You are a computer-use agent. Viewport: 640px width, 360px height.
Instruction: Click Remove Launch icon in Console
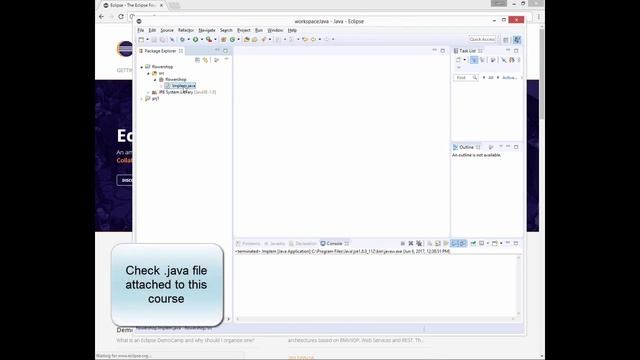pos(411,243)
